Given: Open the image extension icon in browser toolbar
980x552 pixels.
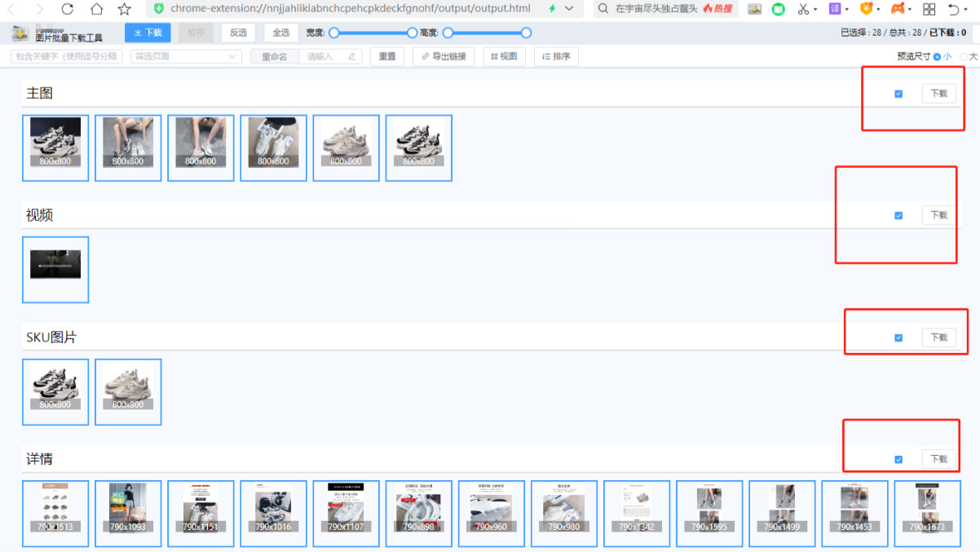Looking at the screenshot, I should click(x=754, y=9).
